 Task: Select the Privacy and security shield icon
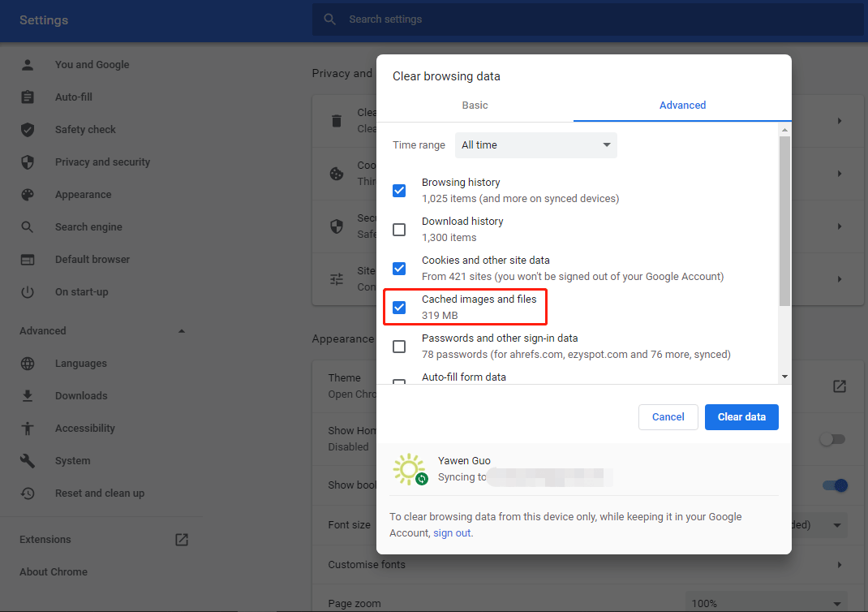27,162
